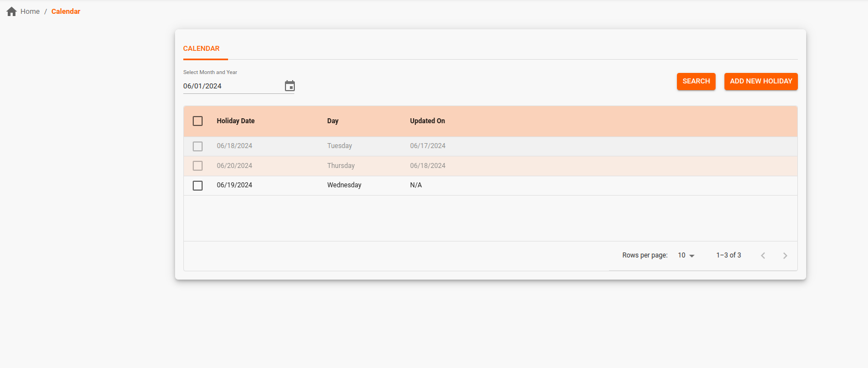868x368 pixels.
Task: Go to next page arrow
Action: [x=785, y=255]
